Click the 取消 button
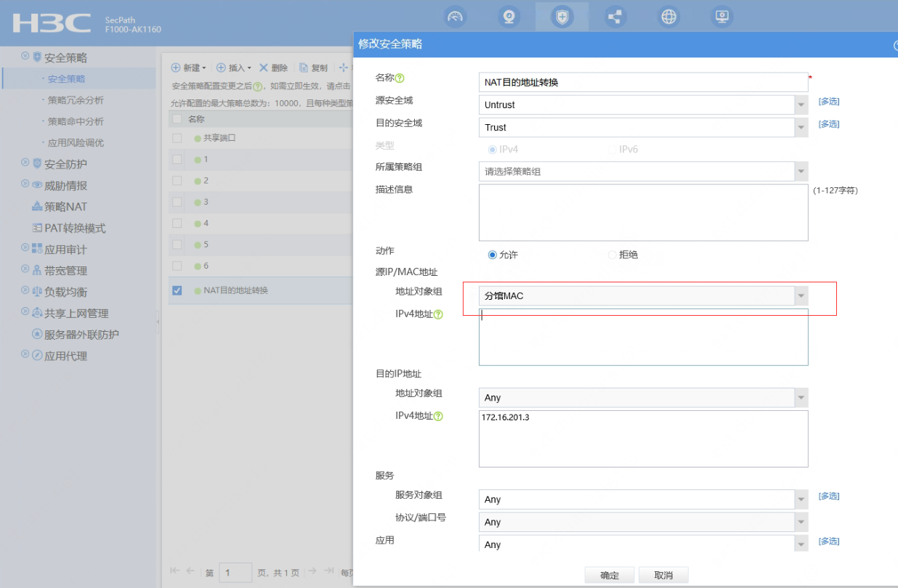Viewport: 898px width, 588px height. [x=663, y=575]
